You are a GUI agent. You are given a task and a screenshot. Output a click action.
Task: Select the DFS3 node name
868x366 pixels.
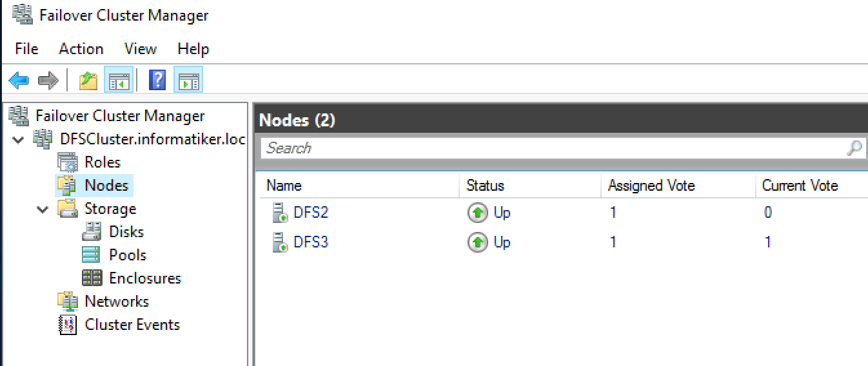click(311, 242)
